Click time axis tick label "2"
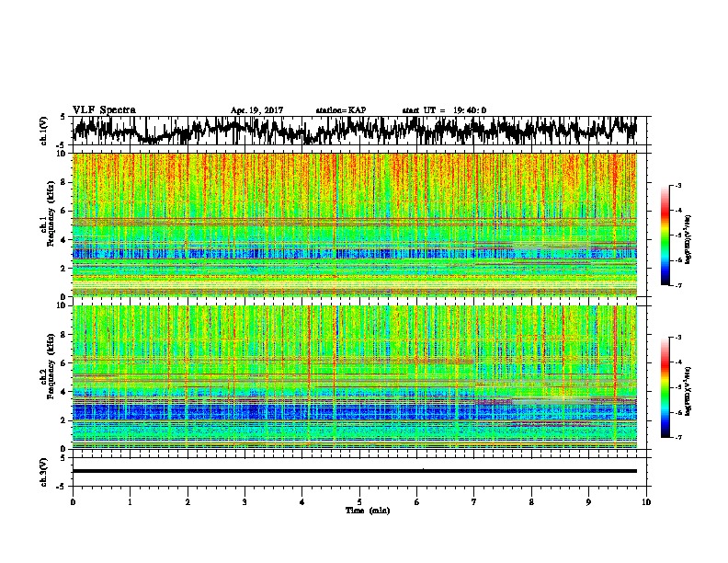This screenshot has width=728, height=563. point(188,502)
